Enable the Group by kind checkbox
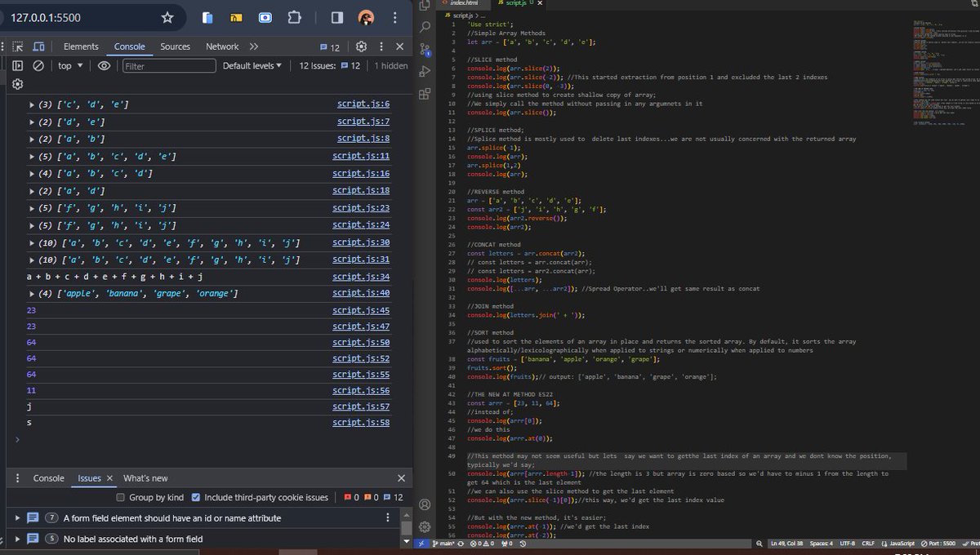980x555 pixels. tap(121, 497)
